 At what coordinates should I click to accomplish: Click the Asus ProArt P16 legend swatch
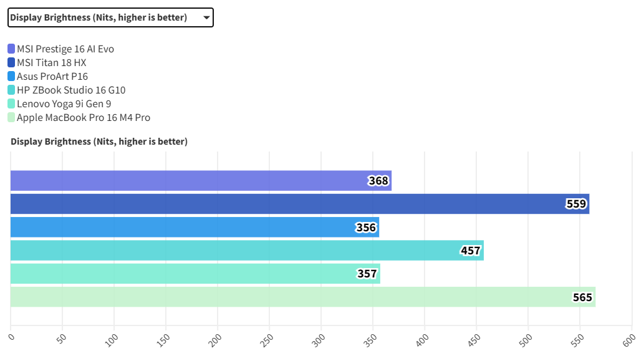pos(11,76)
